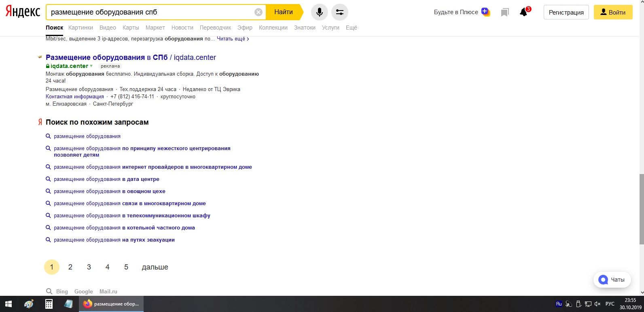This screenshot has height=312, width=644.
Task: Go to results page 4
Action: point(108,267)
